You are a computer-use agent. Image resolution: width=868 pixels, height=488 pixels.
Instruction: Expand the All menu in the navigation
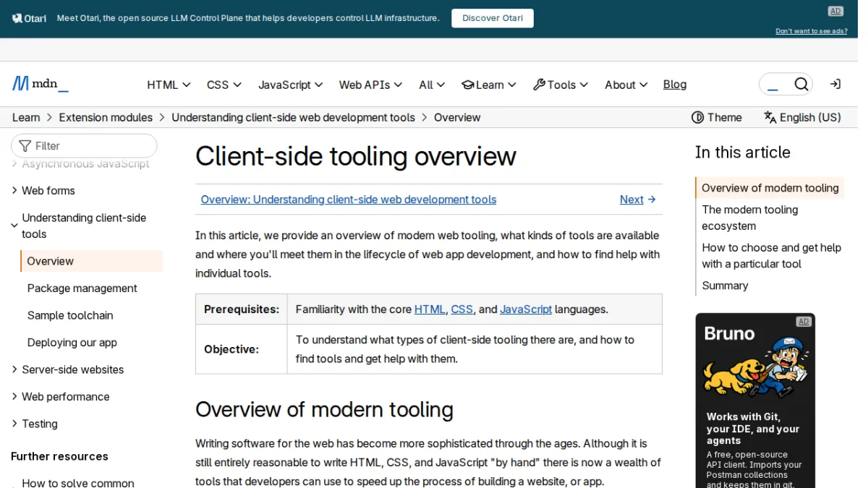[x=432, y=85]
